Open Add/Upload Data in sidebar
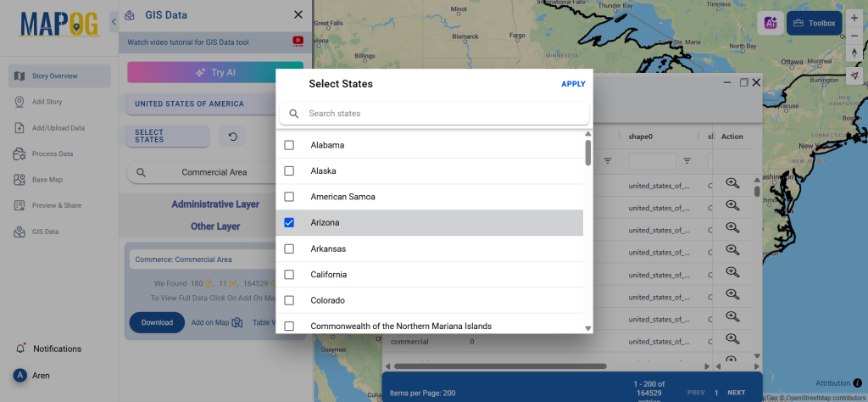 coord(58,128)
